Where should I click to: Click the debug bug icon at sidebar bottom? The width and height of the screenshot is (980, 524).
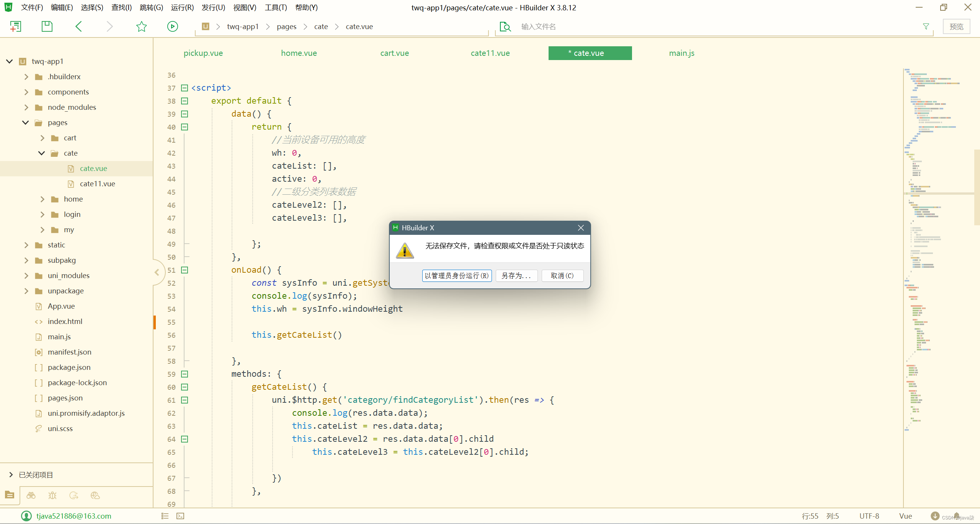click(x=52, y=495)
